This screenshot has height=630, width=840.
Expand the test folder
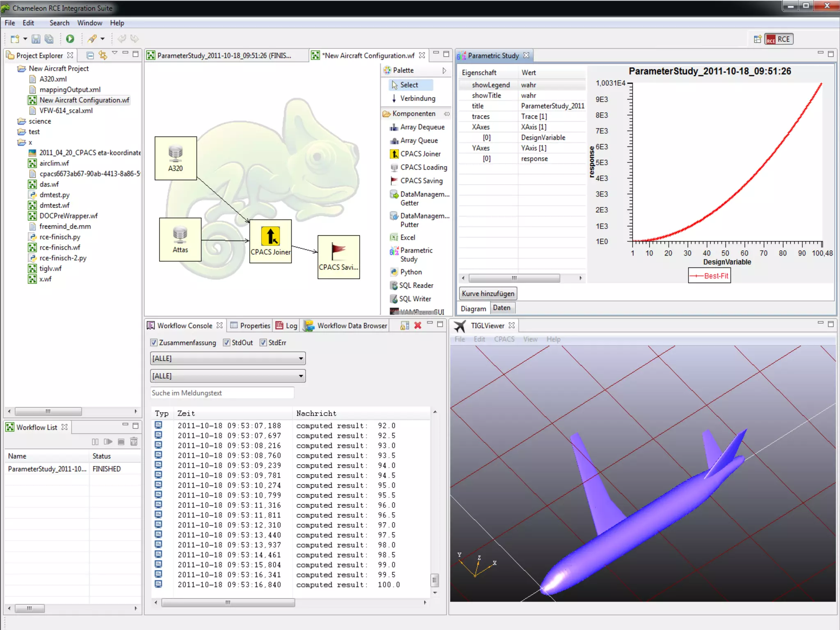pos(22,132)
